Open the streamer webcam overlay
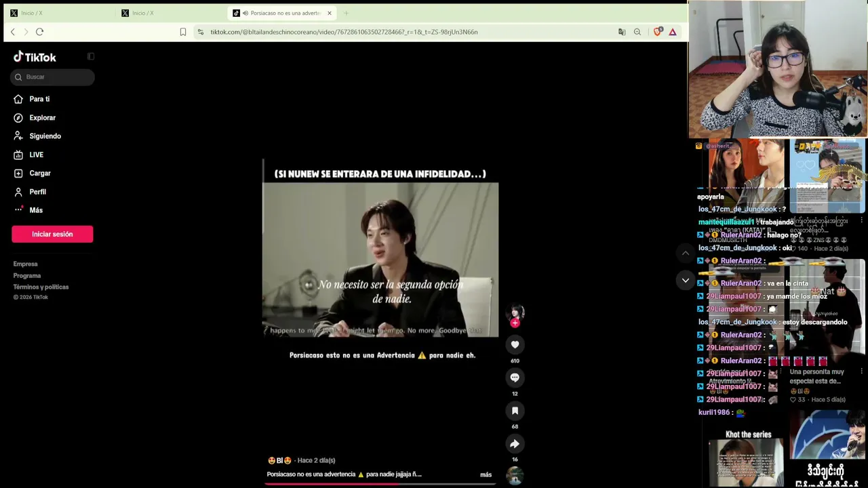868x488 pixels. [x=778, y=69]
